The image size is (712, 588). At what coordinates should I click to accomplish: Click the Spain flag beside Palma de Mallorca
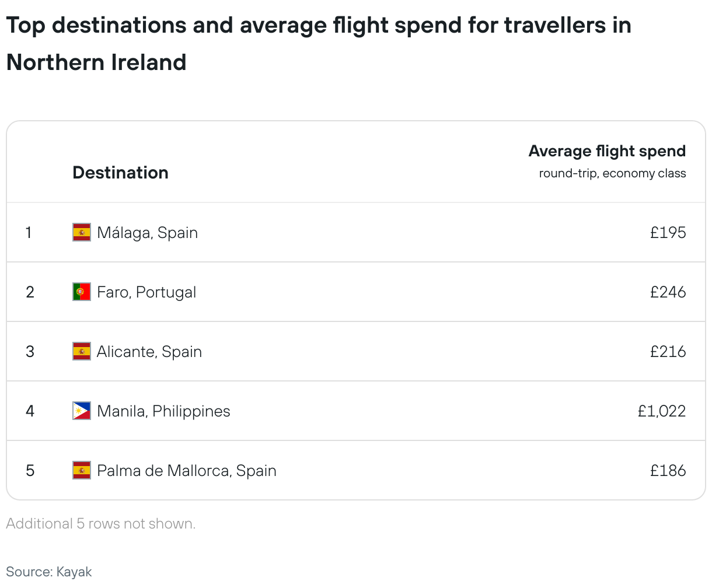click(x=82, y=470)
